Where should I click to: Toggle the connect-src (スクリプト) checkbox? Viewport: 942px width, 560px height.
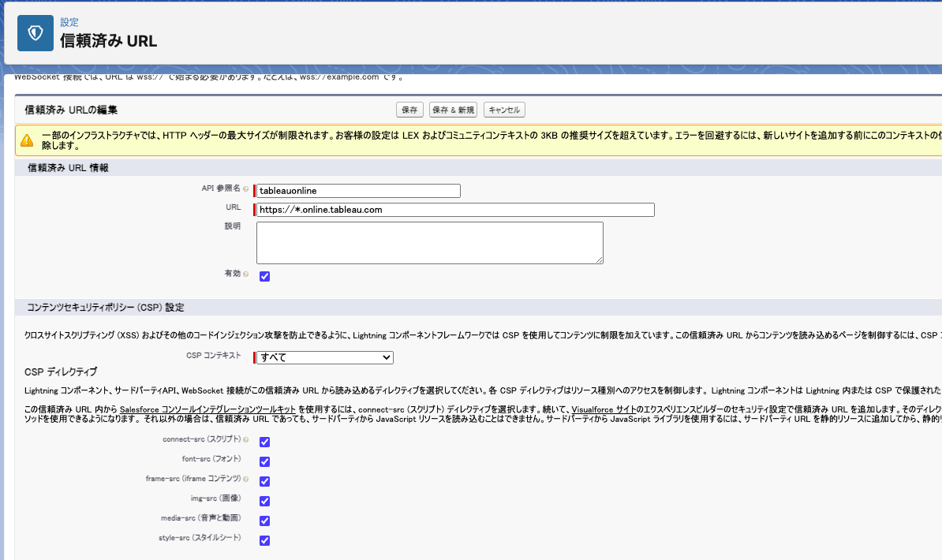(264, 442)
